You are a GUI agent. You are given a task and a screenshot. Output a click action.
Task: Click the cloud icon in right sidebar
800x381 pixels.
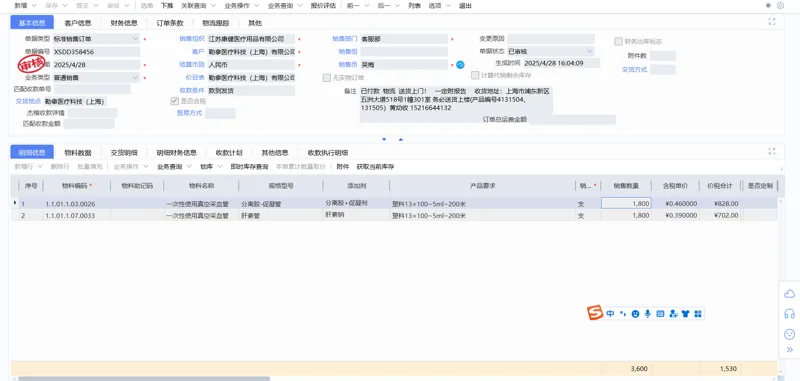(789, 293)
